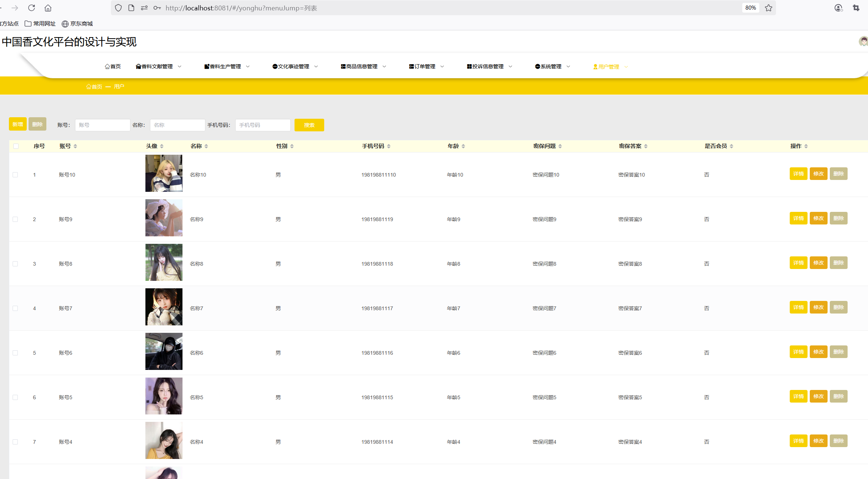Click the user avatar at top right

click(863, 41)
